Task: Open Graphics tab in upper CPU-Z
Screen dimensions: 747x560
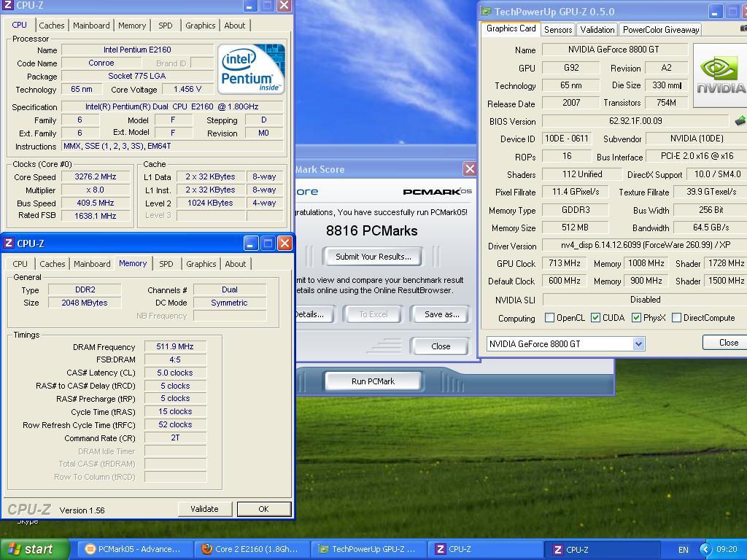Action: click(x=200, y=26)
